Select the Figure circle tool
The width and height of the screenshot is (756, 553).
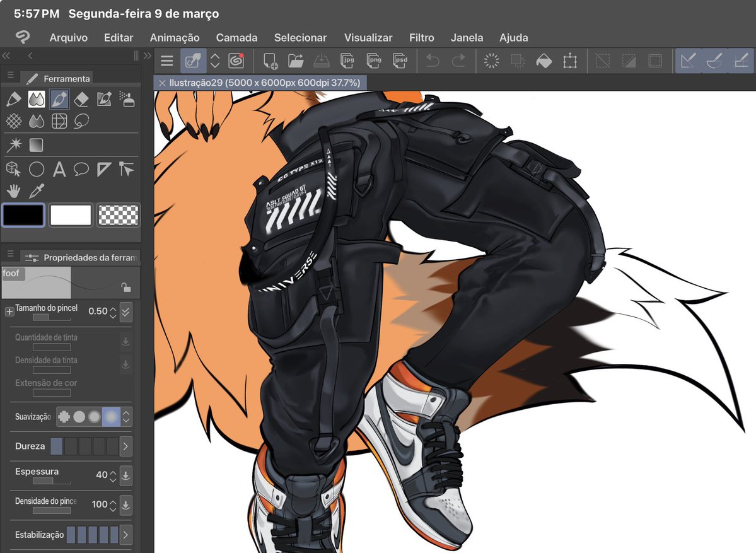pos(36,169)
